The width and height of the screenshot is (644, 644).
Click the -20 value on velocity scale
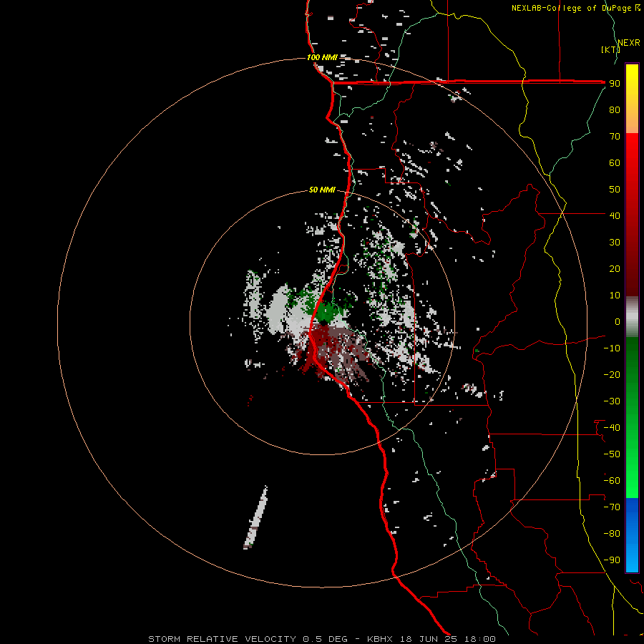[612, 374]
